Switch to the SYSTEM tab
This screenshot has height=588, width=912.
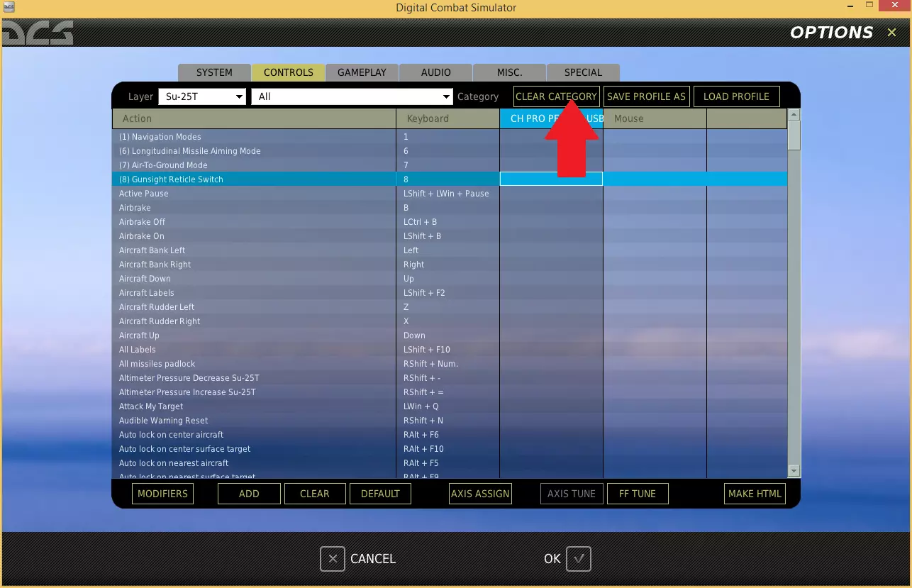click(x=214, y=72)
